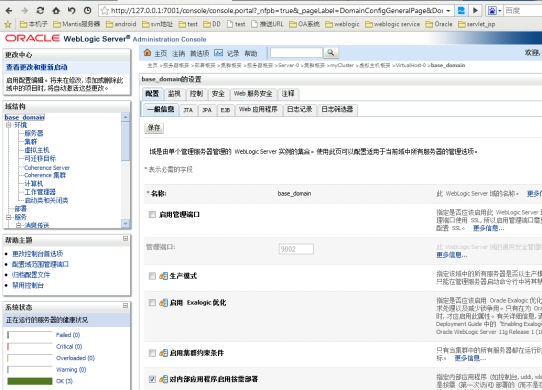Click the browser Home icon
This screenshot has height=390, width=542.
pos(56,10)
